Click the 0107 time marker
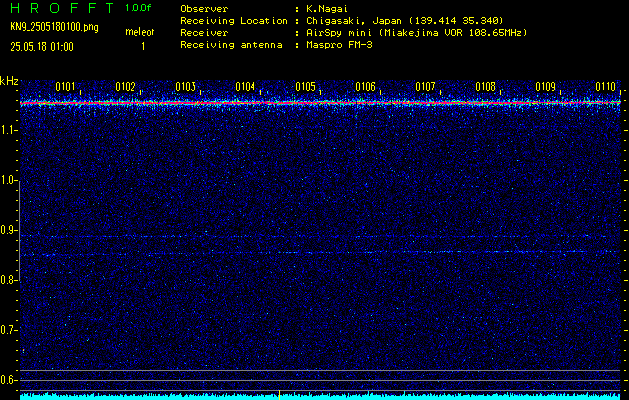629x400 pixels. 425,87
